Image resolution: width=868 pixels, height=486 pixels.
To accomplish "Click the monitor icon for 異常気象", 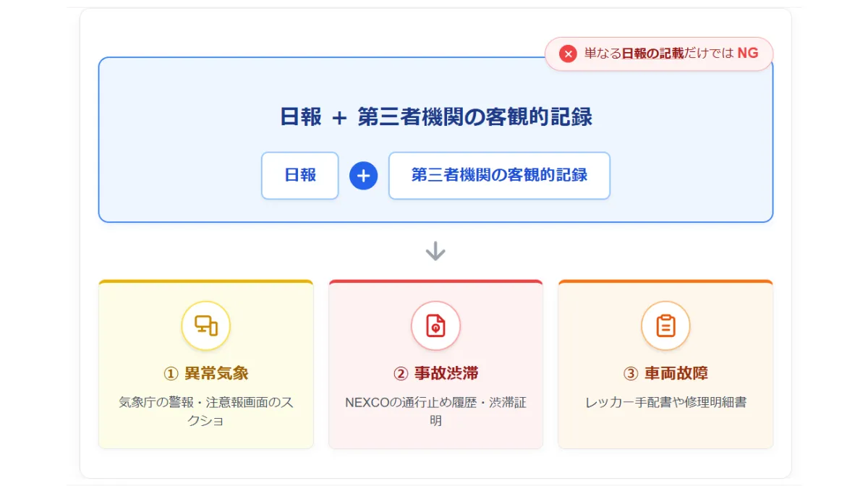I will click(x=206, y=325).
